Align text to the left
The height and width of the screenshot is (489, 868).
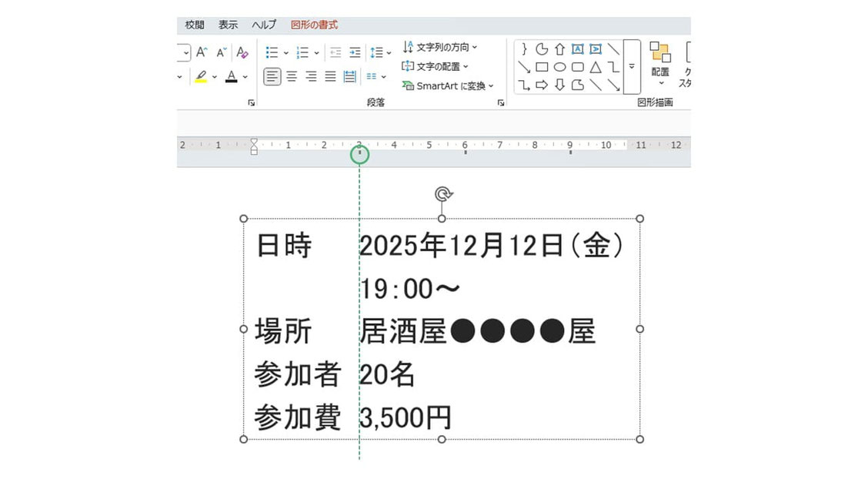coord(272,76)
